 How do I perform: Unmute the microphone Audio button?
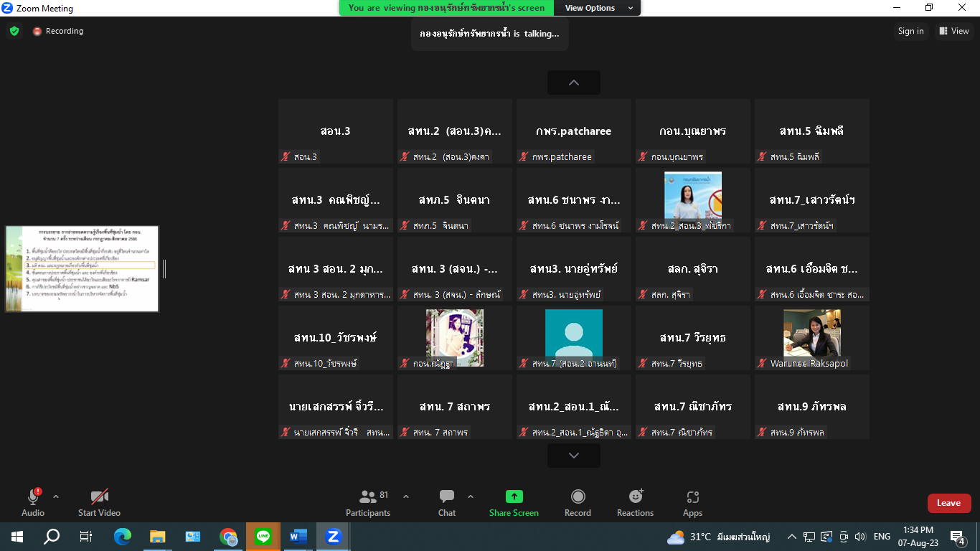coord(33,503)
